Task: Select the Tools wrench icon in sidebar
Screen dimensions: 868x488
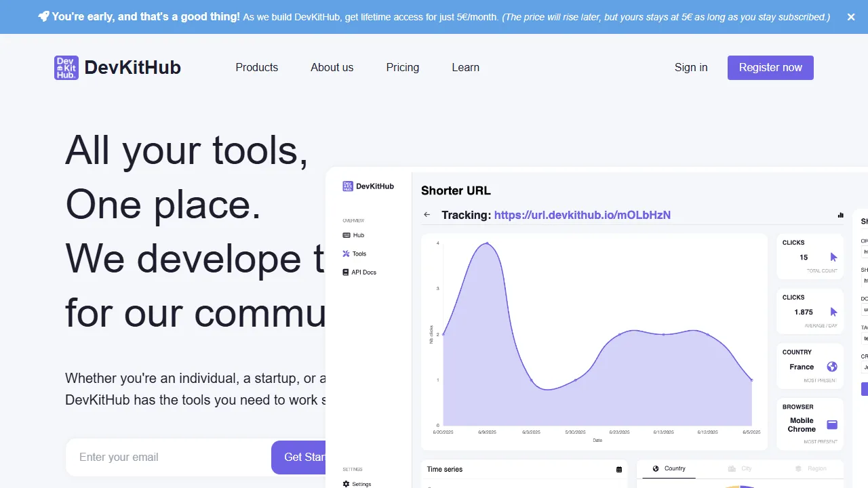Action: point(346,253)
